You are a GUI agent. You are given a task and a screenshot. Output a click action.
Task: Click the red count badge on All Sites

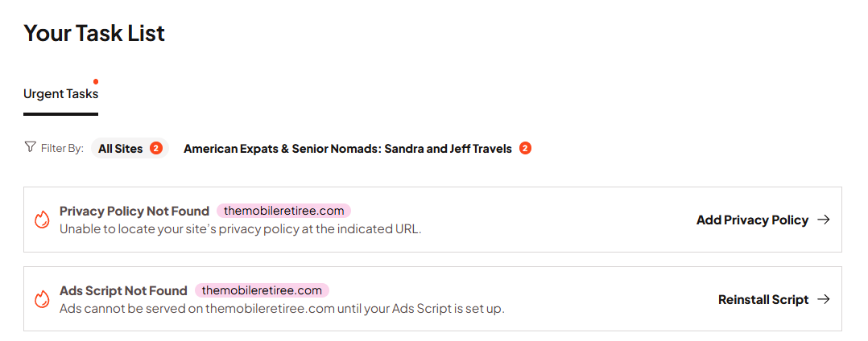click(x=156, y=148)
